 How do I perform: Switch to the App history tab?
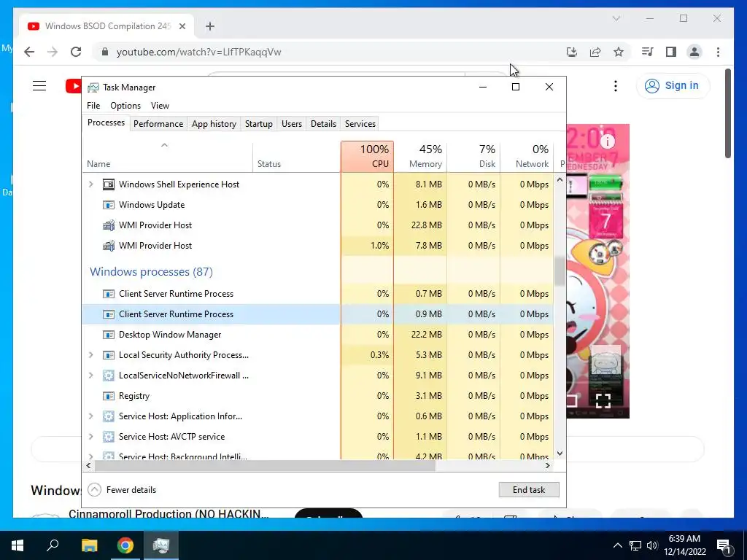pyautogui.click(x=214, y=124)
